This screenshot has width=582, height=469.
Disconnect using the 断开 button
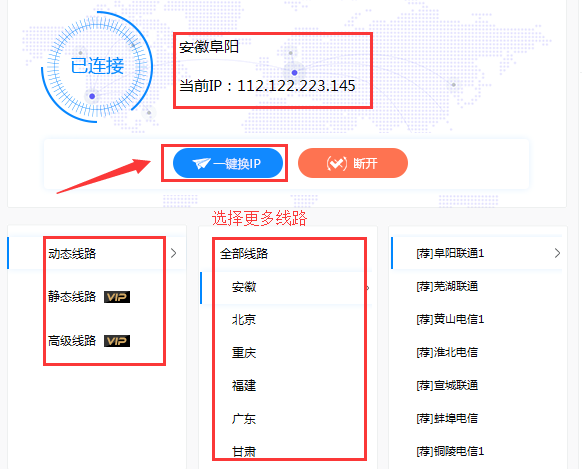353,163
